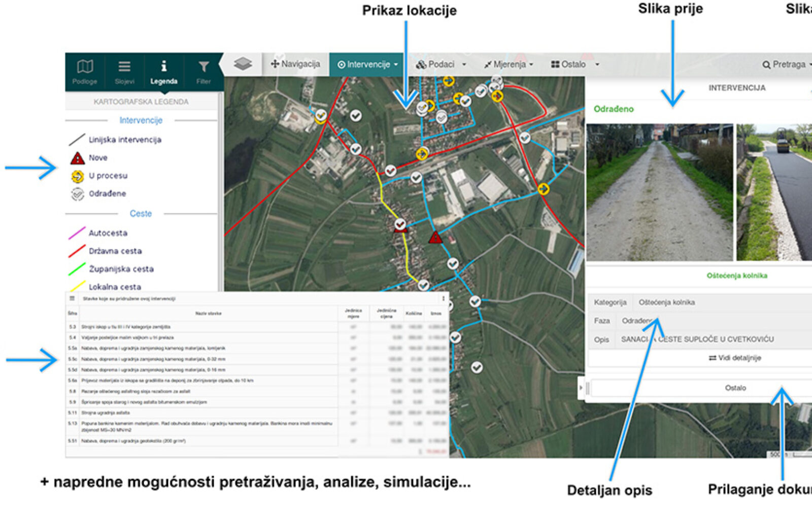Select the Navigacija tool
Viewport: 812px width, 508px height.
click(x=295, y=64)
